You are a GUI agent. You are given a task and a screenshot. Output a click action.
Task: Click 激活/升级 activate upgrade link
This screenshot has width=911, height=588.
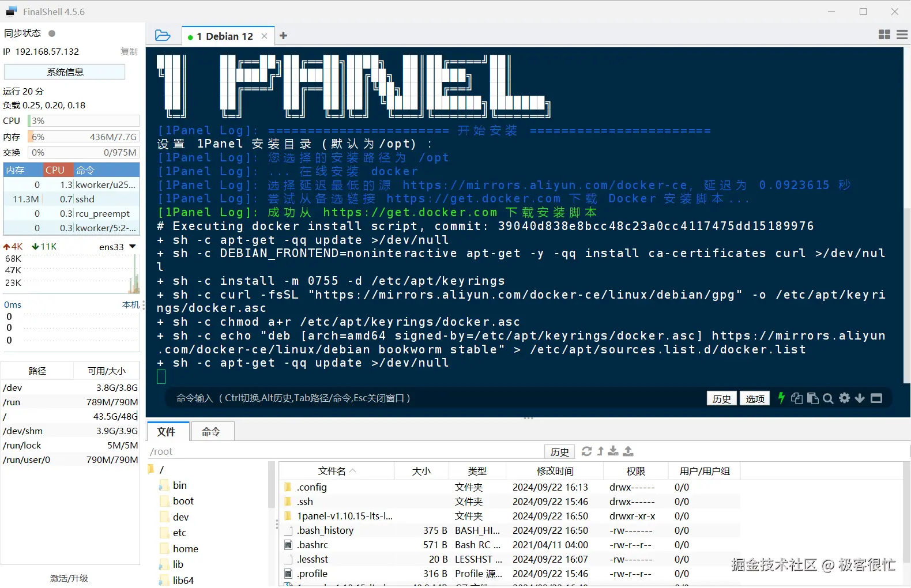click(x=69, y=578)
